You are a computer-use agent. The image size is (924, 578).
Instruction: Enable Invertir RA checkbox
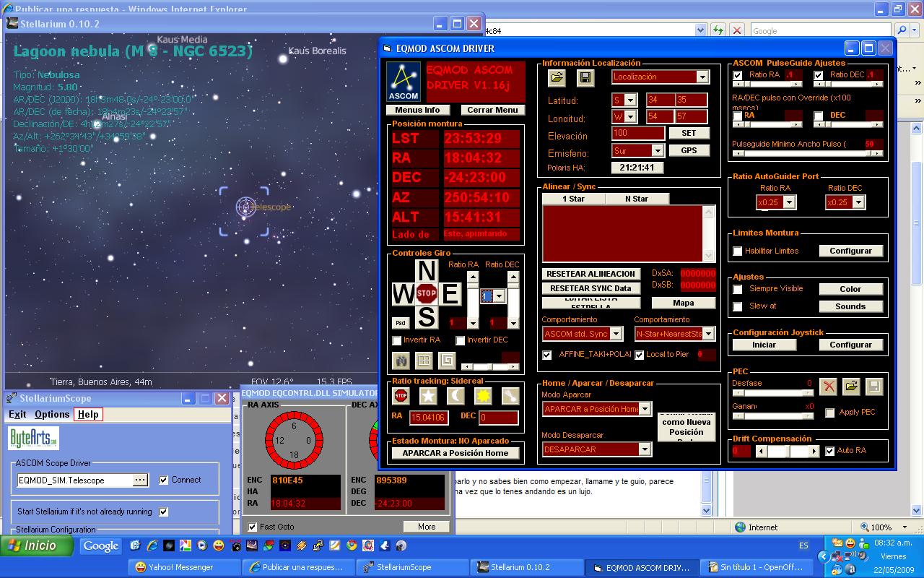click(x=396, y=340)
